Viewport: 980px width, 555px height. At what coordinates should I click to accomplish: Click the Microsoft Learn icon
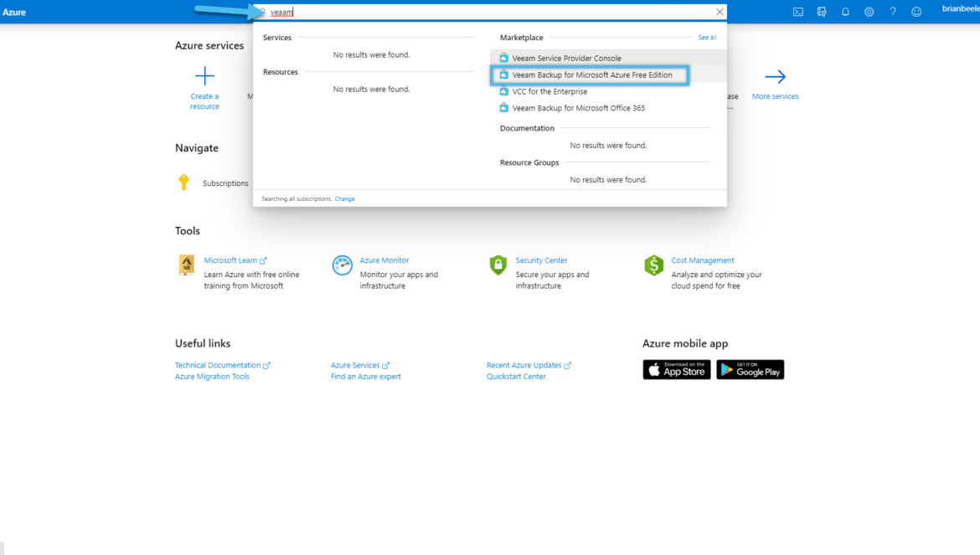[x=186, y=265]
